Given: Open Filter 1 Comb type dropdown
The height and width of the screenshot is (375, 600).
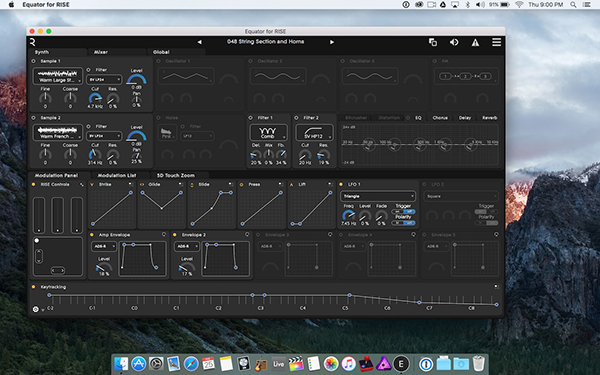Looking at the screenshot, I should tap(268, 132).
